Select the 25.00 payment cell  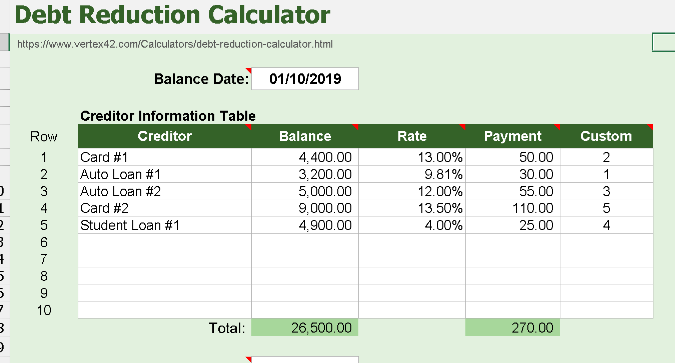coord(513,225)
